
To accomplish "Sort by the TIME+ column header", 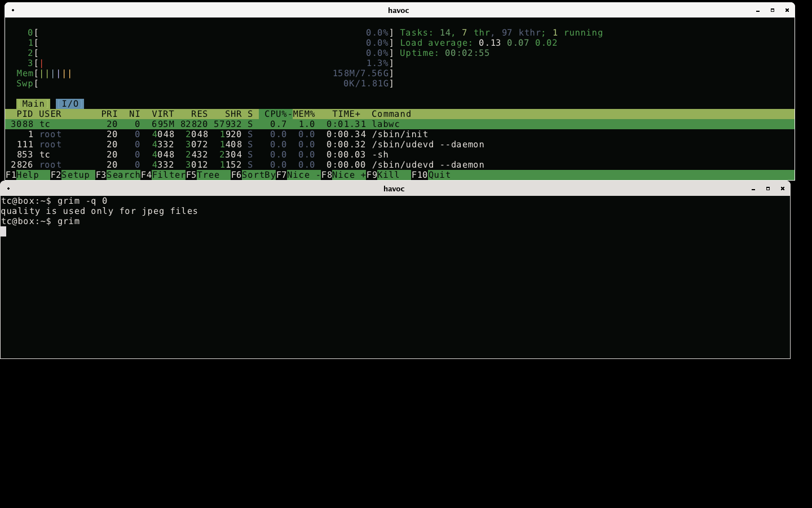I will point(346,114).
